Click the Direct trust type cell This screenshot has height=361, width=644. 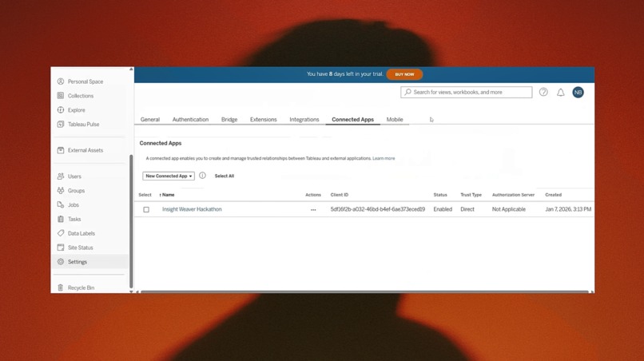coord(467,209)
